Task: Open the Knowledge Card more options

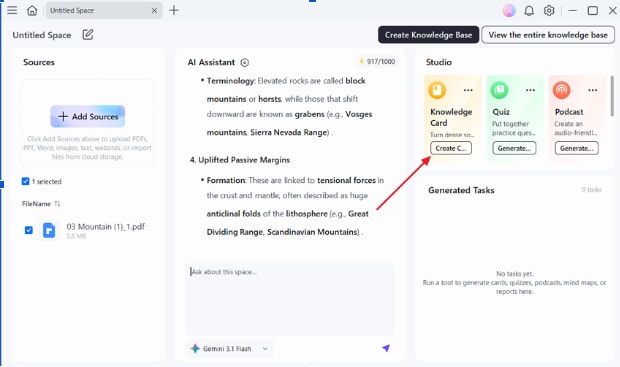Action: (468, 90)
